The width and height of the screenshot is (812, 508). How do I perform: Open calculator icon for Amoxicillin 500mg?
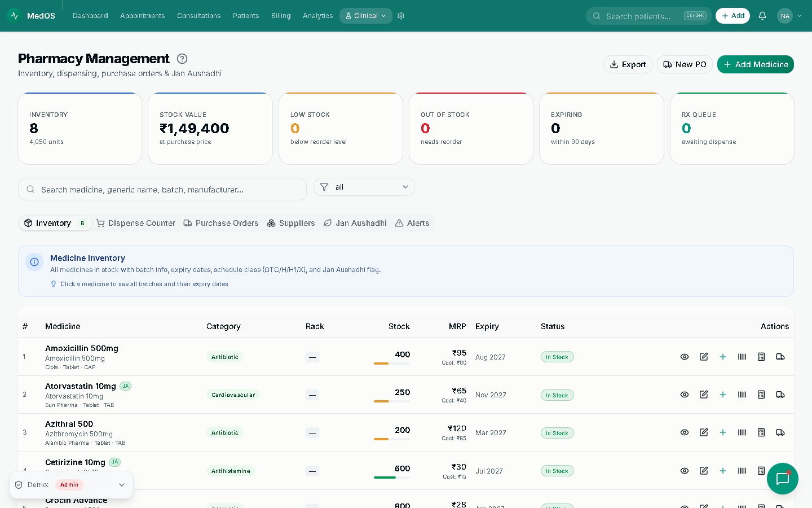click(761, 357)
